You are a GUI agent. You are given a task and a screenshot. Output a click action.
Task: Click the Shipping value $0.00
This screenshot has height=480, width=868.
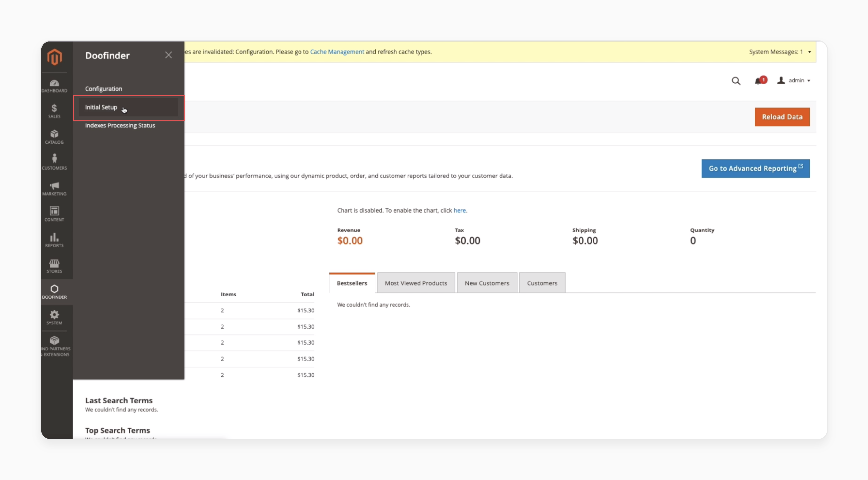point(585,241)
